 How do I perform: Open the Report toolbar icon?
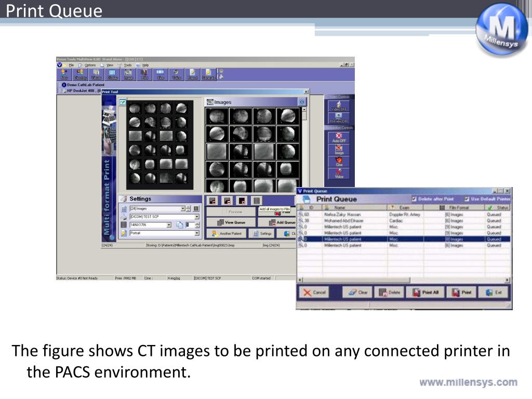192,74
